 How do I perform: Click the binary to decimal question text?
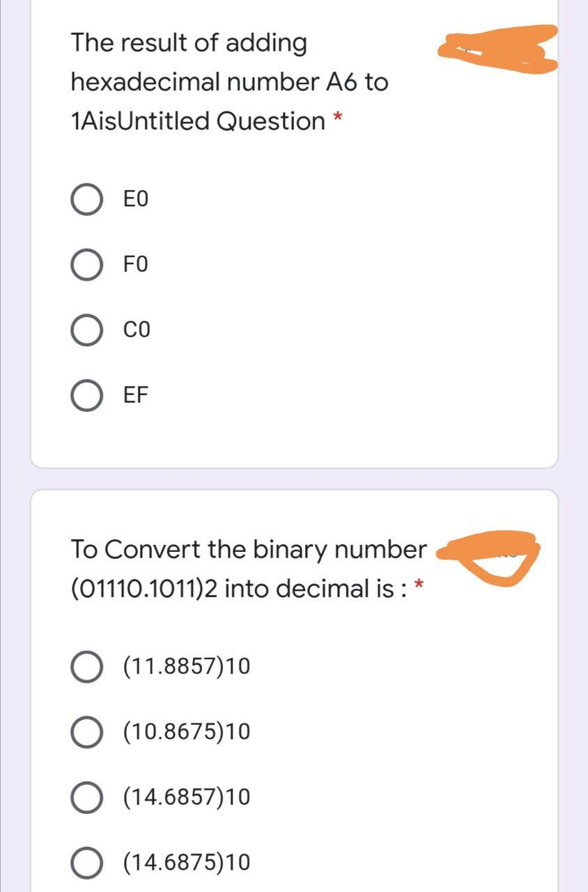coord(249,569)
